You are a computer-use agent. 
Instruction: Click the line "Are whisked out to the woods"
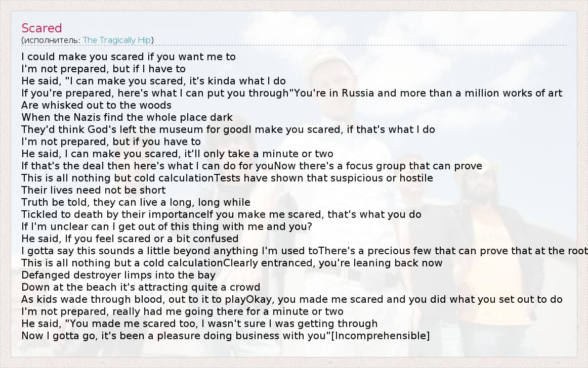pyautogui.click(x=96, y=105)
